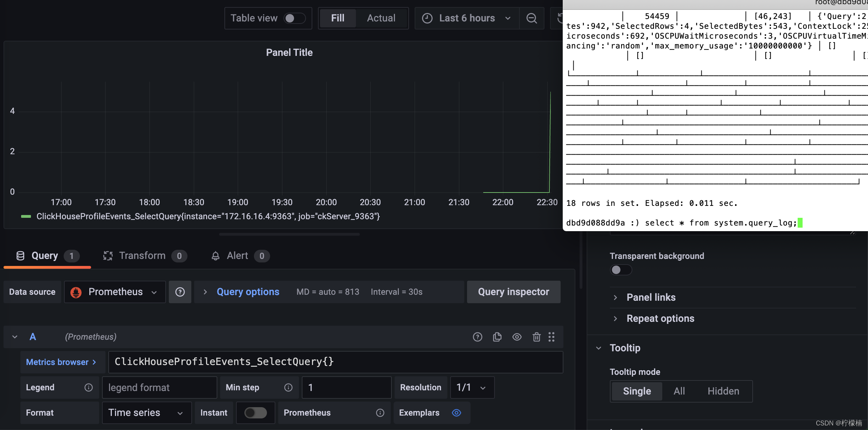Select Fill display mode button
868x430 pixels.
click(337, 18)
